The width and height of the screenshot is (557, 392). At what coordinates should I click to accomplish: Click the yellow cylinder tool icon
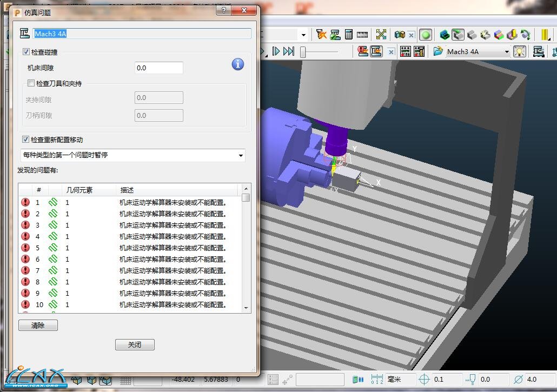(x=545, y=35)
